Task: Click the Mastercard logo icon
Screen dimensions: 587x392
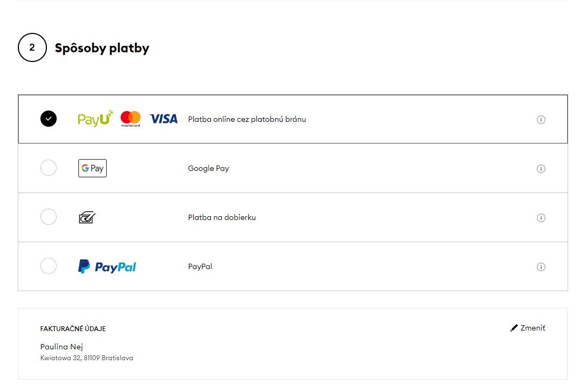Action: click(x=131, y=119)
